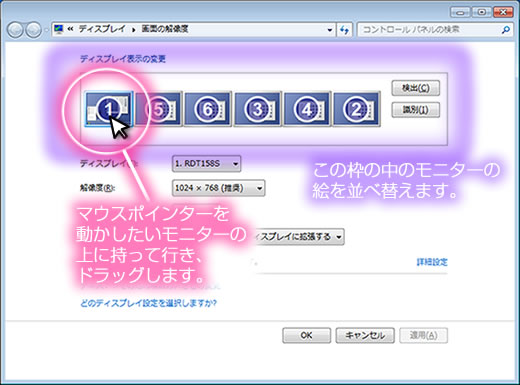Open the display dropdown showing 1. RDT158S
The height and width of the screenshot is (385, 520).
(x=206, y=164)
